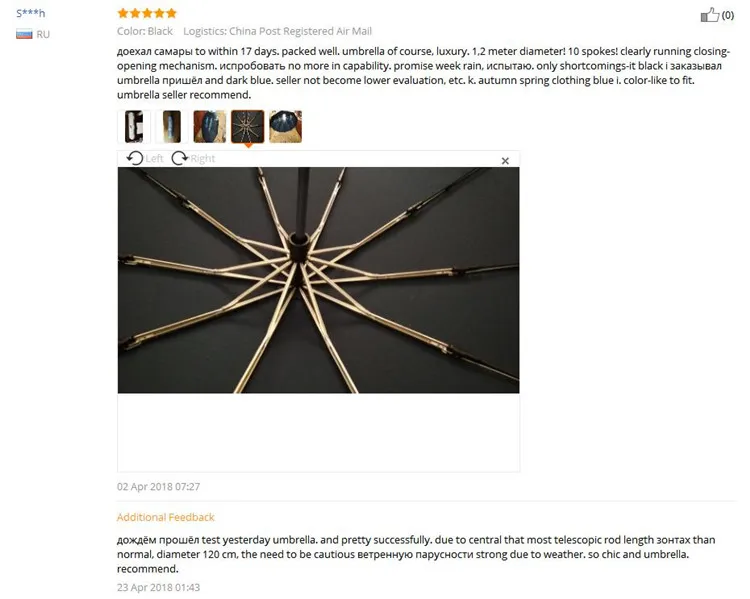The width and height of the screenshot is (750, 599).
Task: Open the second review photo thumbnail
Action: pos(171,126)
